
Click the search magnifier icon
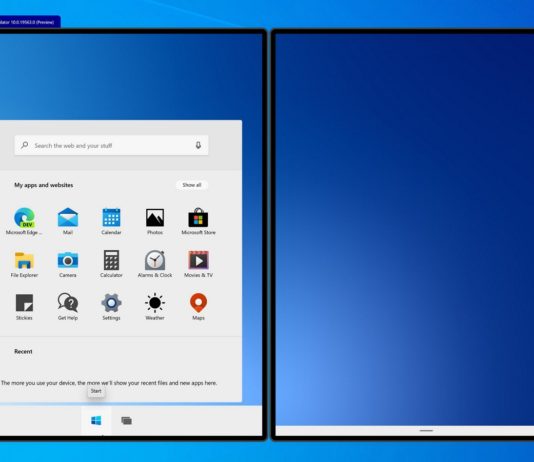(x=25, y=145)
